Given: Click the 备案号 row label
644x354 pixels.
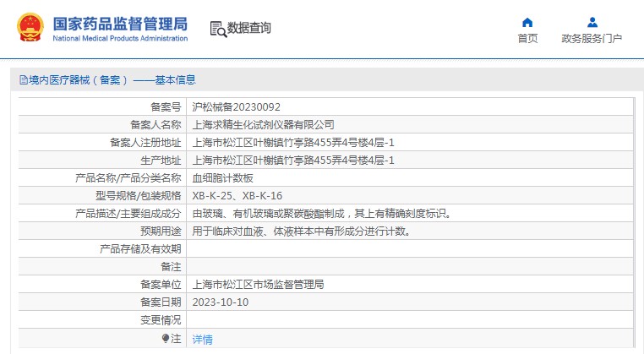Looking at the screenshot, I should point(166,107).
